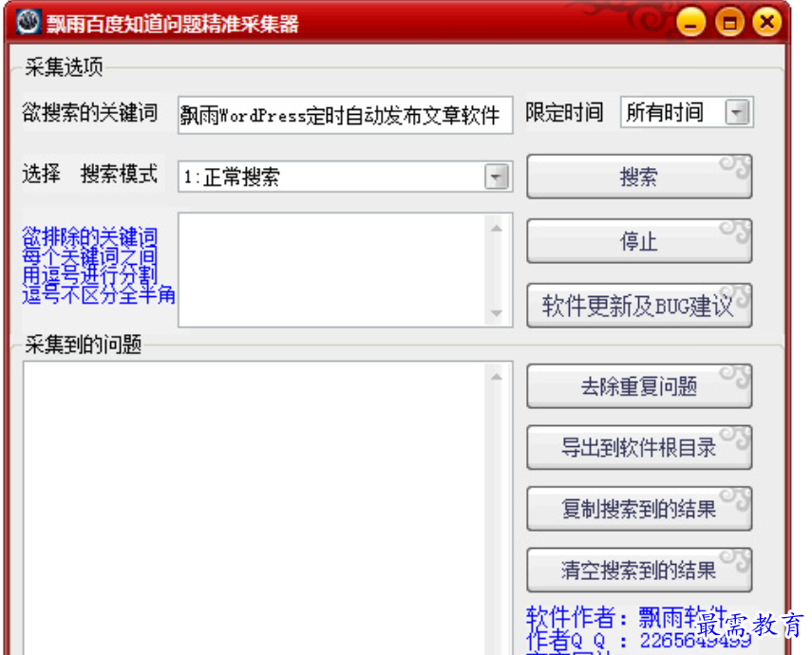Click 复制搜索到的结果 button
Image resolution: width=812 pixels, height=655 pixels.
pyautogui.click(x=639, y=509)
